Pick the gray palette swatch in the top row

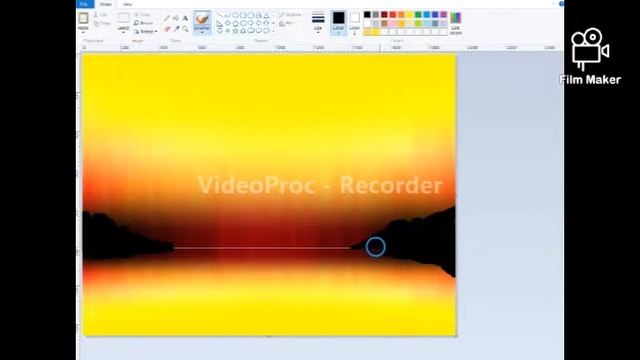376,15
